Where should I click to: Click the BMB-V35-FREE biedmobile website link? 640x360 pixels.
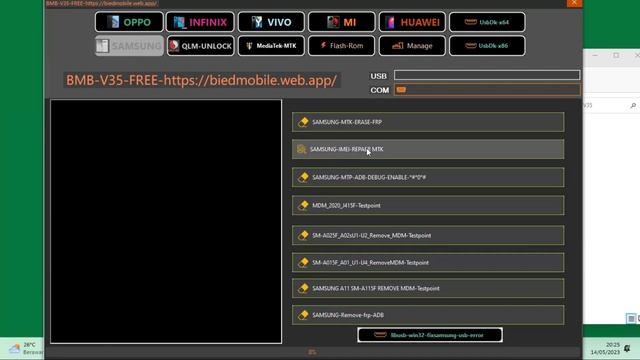pos(202,80)
